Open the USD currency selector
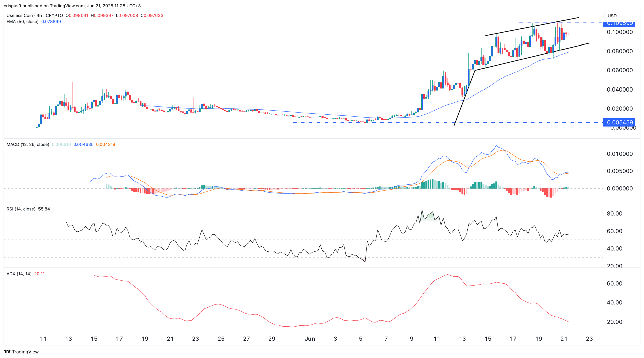Image resolution: width=644 pixels, height=358 pixels. click(612, 16)
